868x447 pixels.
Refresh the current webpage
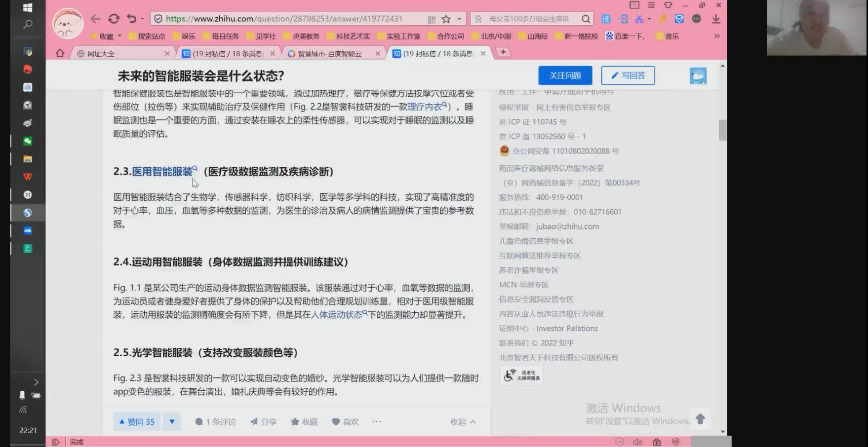[115, 18]
